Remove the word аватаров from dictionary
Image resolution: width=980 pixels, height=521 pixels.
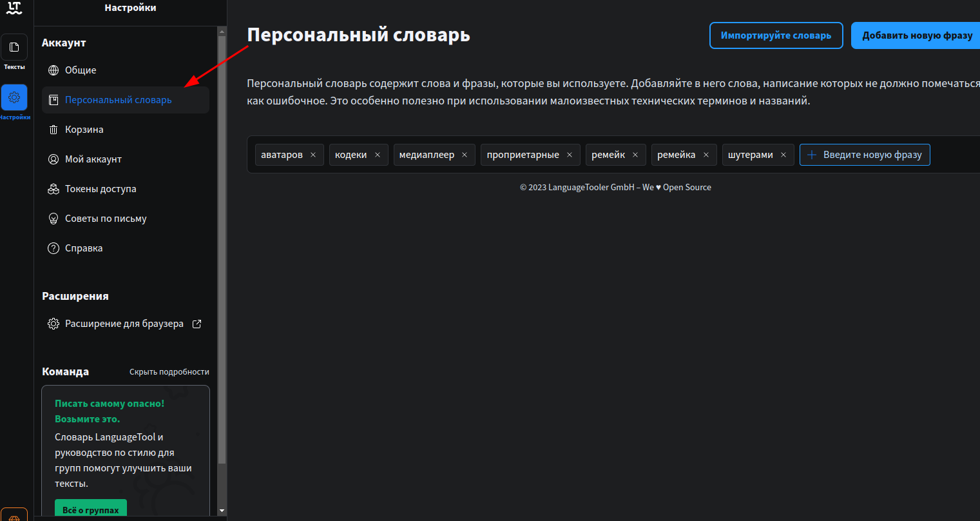313,155
